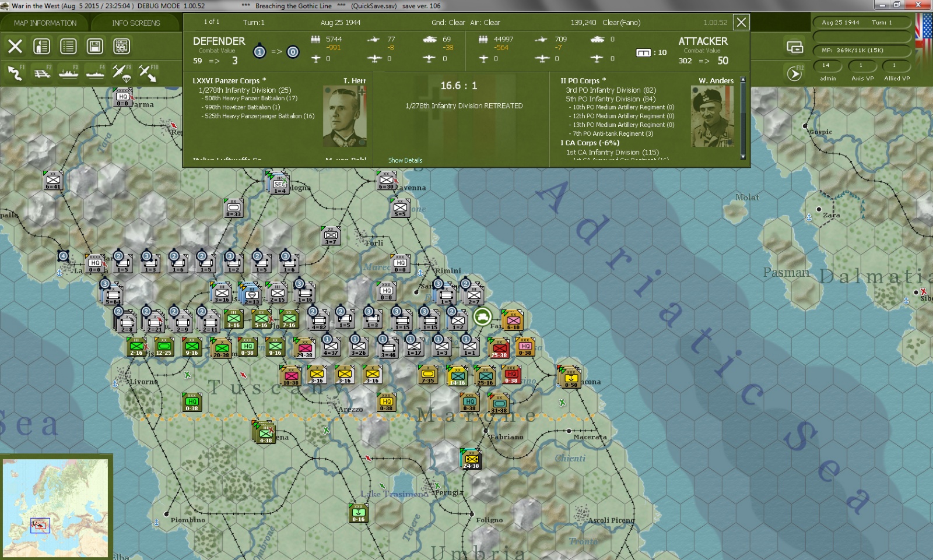Click the End Turn (F12) arrow button
Viewport: 933px width, 560px height.
coord(794,73)
